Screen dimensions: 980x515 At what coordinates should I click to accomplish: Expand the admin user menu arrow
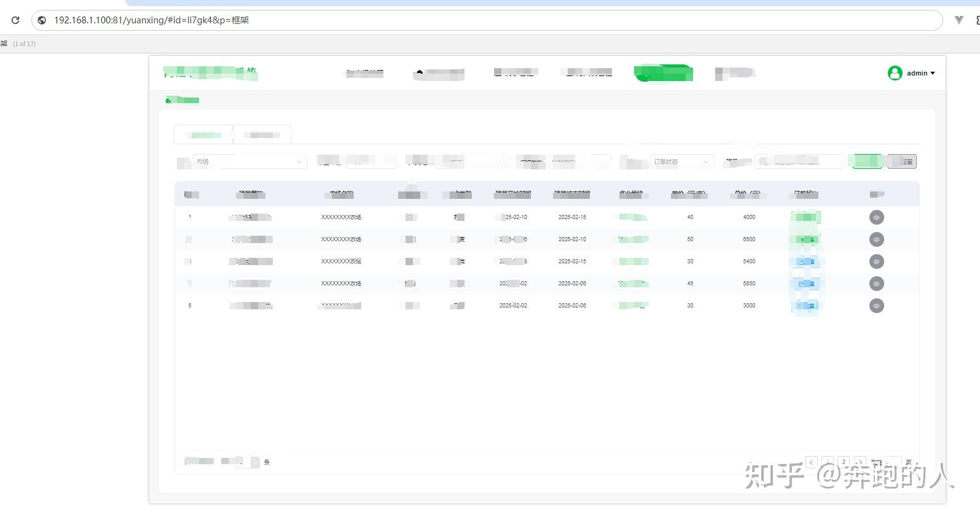pyautogui.click(x=933, y=73)
